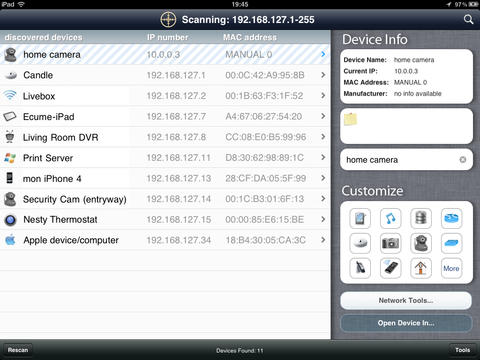The height and width of the screenshot is (360, 480).
Task: Choose the white base station icon
Action: [x=360, y=243]
